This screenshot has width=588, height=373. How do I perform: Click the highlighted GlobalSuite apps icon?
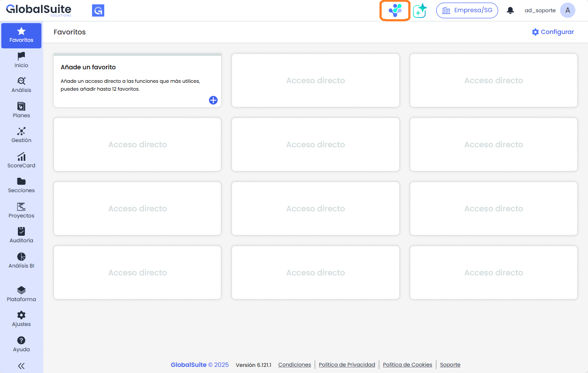point(394,10)
